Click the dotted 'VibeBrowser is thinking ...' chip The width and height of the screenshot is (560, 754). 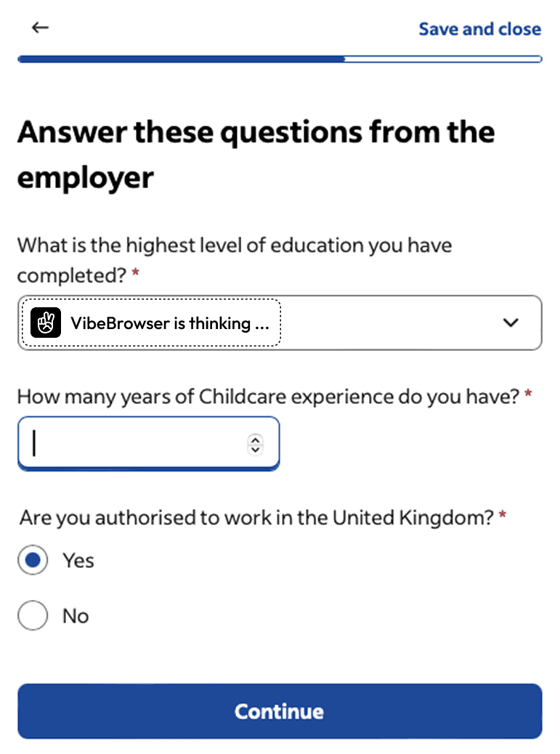click(x=150, y=323)
